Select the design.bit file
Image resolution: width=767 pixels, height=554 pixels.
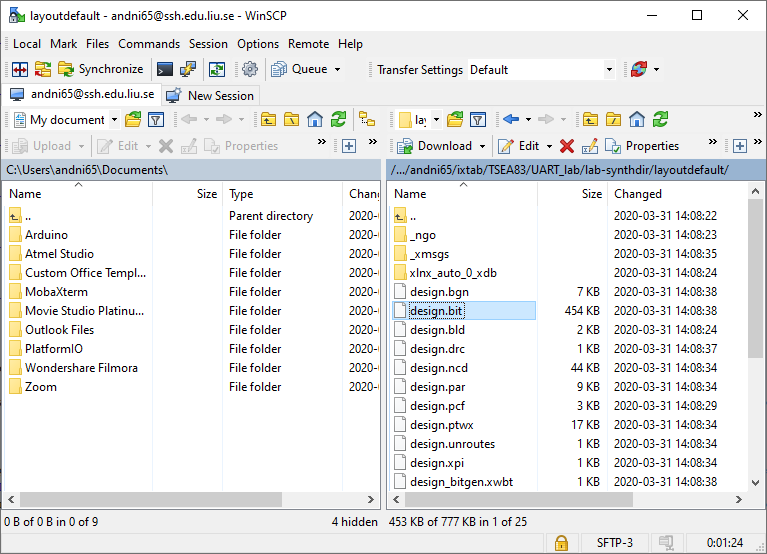point(436,311)
